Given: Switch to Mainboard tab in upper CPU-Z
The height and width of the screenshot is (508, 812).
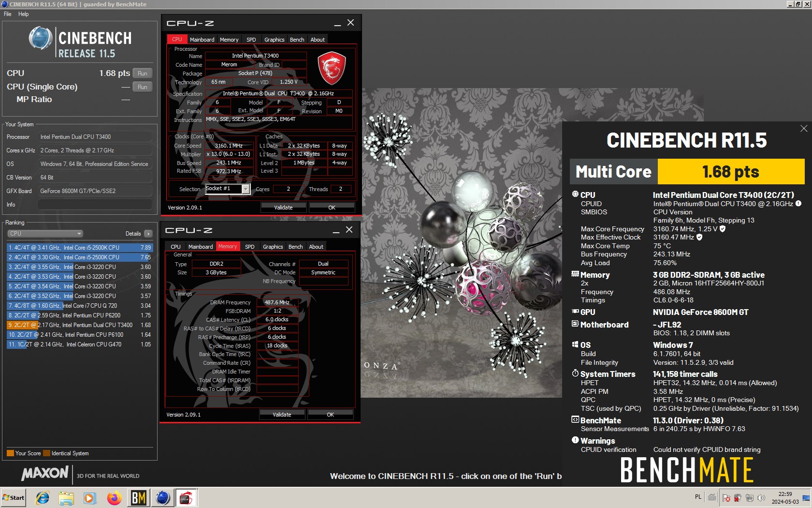Looking at the screenshot, I should (202, 40).
